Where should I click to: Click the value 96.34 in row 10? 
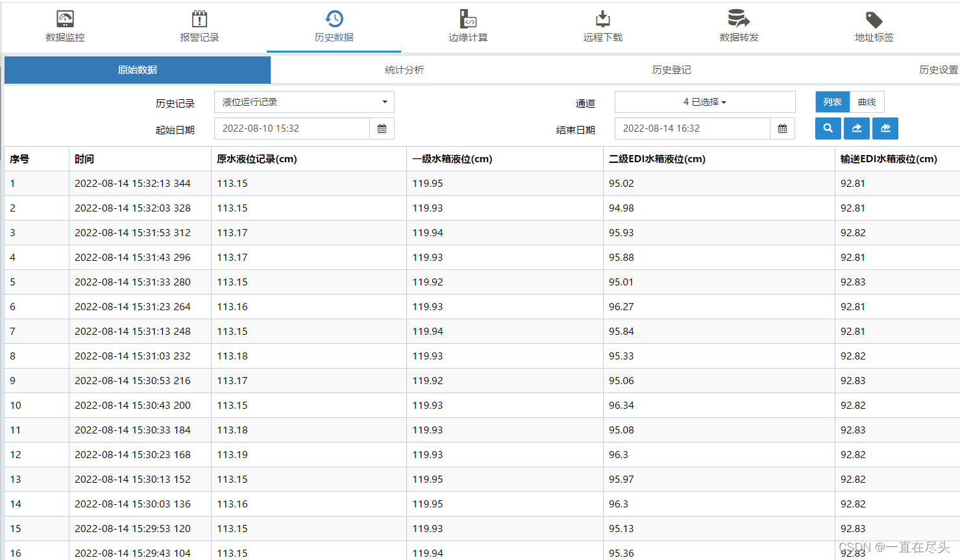click(x=621, y=406)
